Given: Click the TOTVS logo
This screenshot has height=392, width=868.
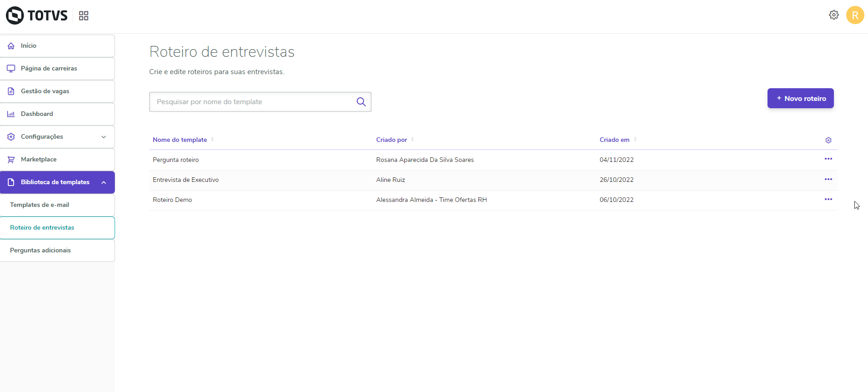Looking at the screenshot, I should [x=37, y=15].
